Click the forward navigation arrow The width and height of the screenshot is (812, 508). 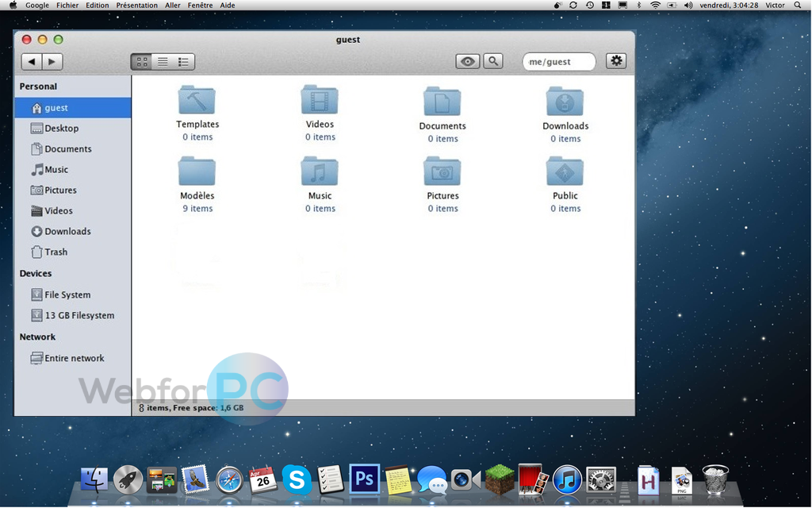click(x=52, y=61)
